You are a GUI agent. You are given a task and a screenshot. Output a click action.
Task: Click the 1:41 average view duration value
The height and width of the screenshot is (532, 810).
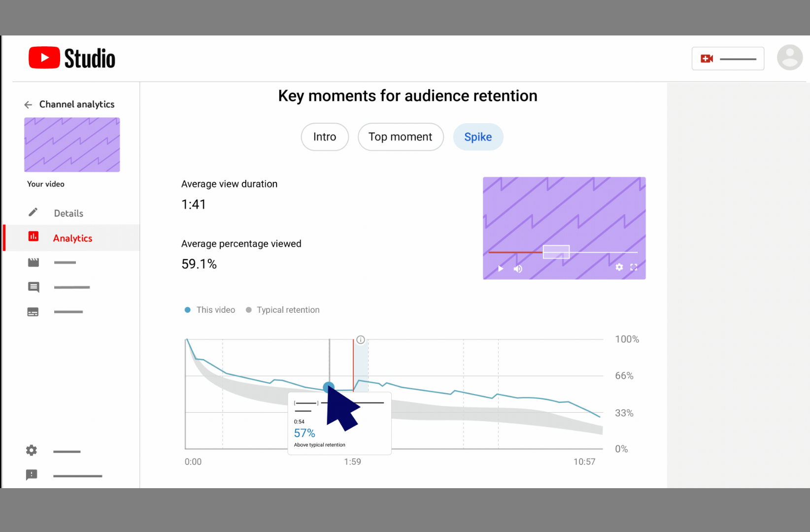tap(194, 204)
